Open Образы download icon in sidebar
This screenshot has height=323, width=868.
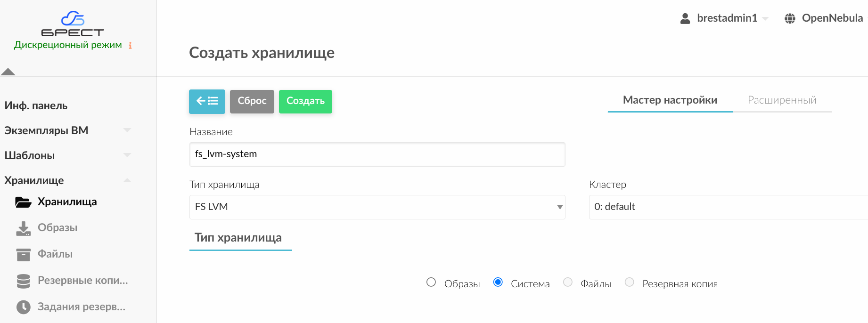23,228
